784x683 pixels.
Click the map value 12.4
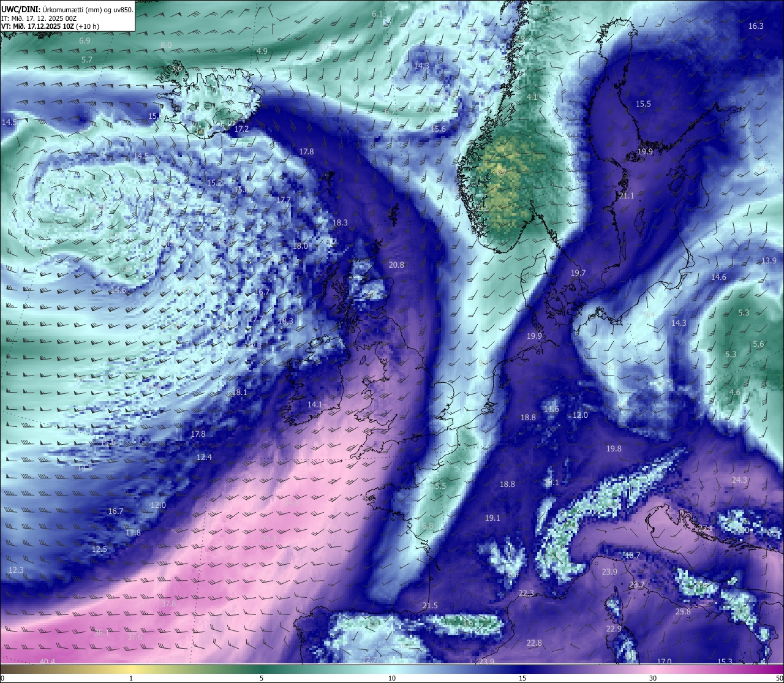coord(204,458)
